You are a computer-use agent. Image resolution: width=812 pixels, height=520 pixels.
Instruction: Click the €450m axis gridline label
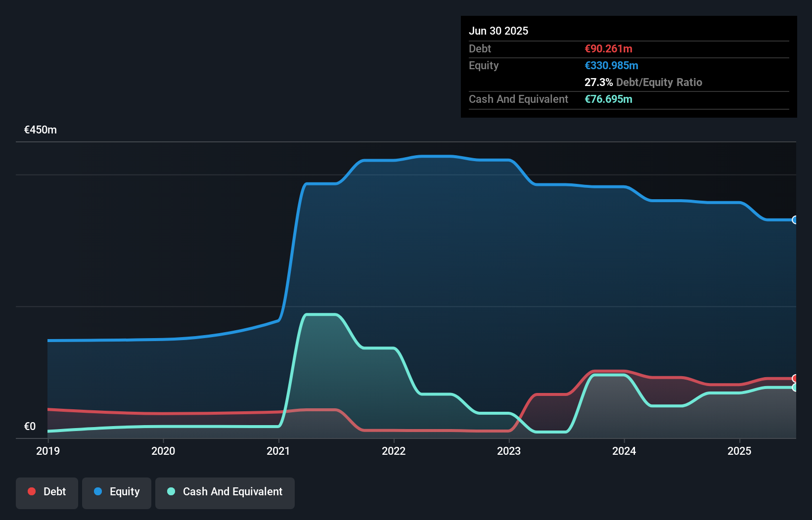click(40, 130)
